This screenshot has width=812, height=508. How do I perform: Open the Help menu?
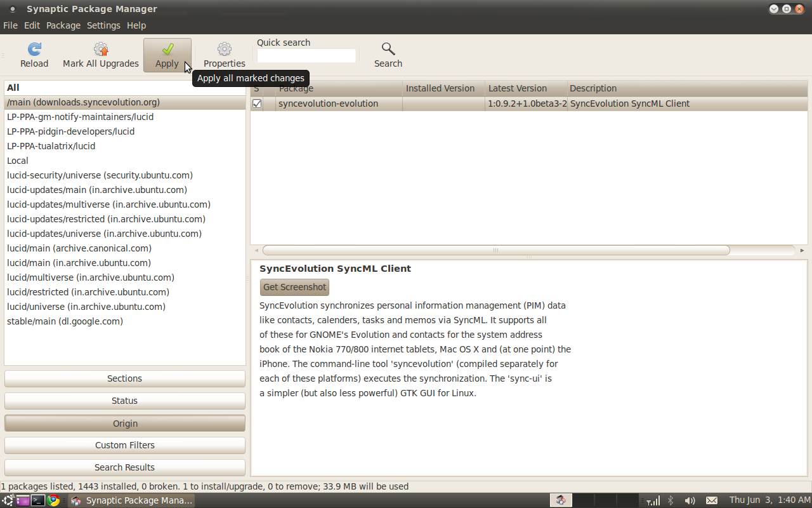point(136,25)
